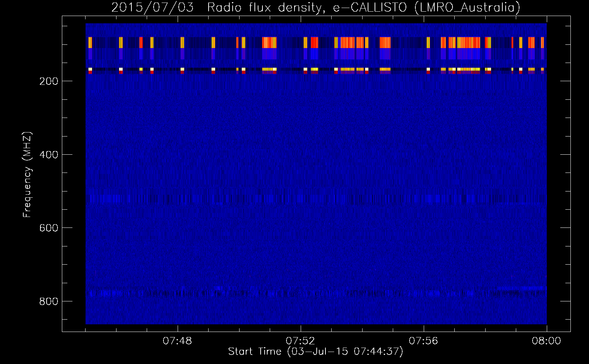Click the 07:48 time tick label
The height and width of the screenshot is (364, 589).
click(177, 341)
